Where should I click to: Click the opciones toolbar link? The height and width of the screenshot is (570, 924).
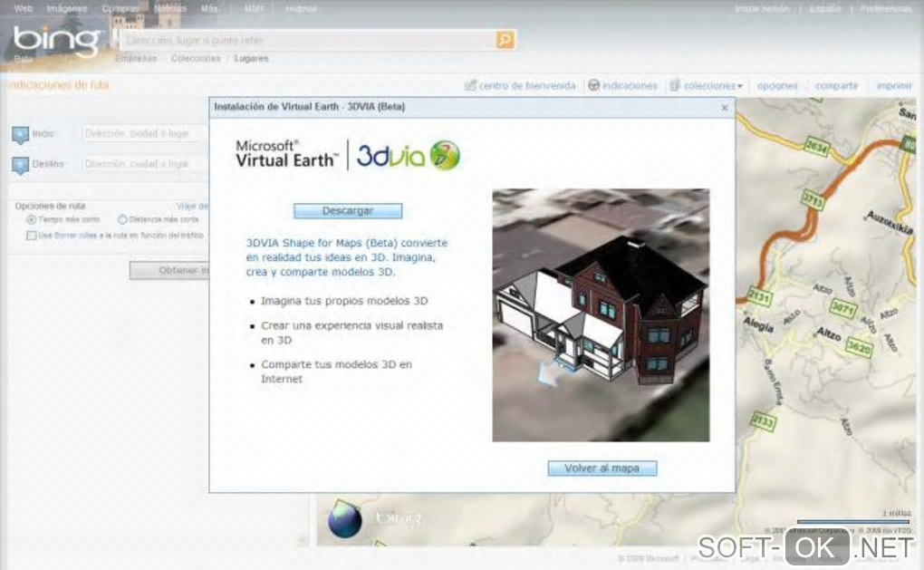[777, 86]
